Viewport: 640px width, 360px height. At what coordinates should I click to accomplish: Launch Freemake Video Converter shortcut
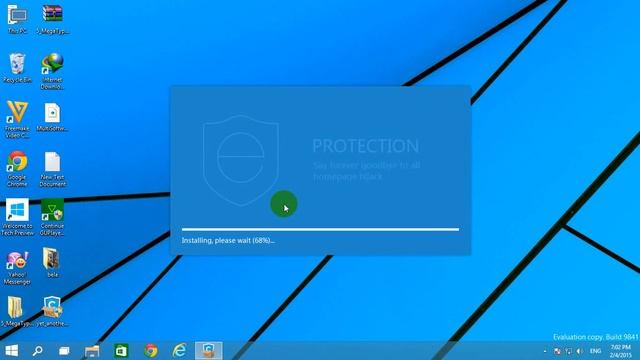point(17,120)
